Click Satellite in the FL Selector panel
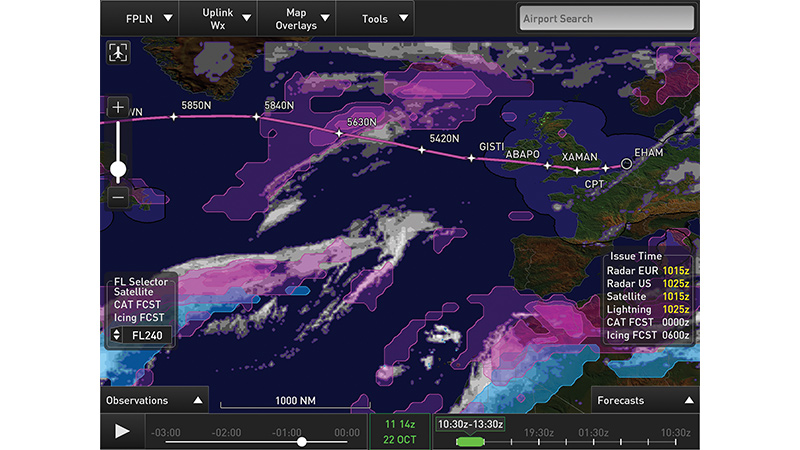The width and height of the screenshot is (800, 450). pyautogui.click(x=133, y=292)
